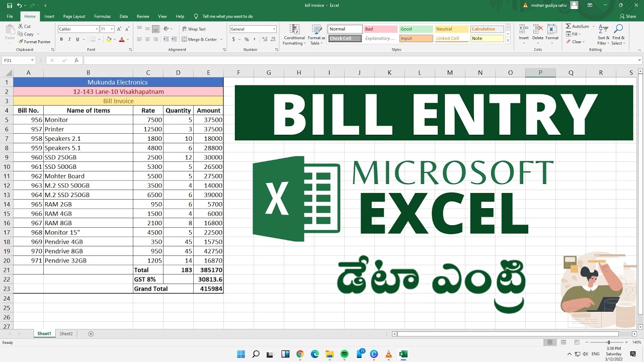Screen dimensions: 644x362
Task: Open the File tab
Action: tap(10, 16)
